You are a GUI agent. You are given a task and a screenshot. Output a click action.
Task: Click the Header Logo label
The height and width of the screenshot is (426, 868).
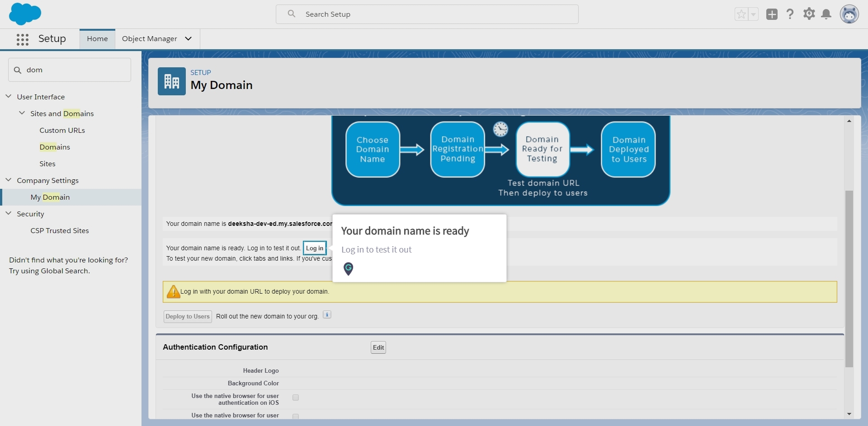point(261,370)
